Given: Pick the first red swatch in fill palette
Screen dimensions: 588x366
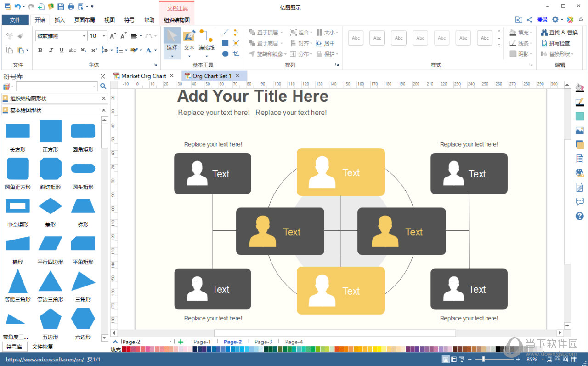Looking at the screenshot, I should [124, 349].
